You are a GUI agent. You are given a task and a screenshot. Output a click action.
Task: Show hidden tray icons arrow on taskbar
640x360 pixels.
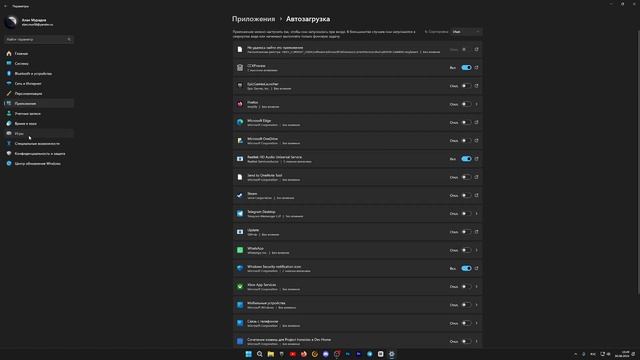[576, 354]
